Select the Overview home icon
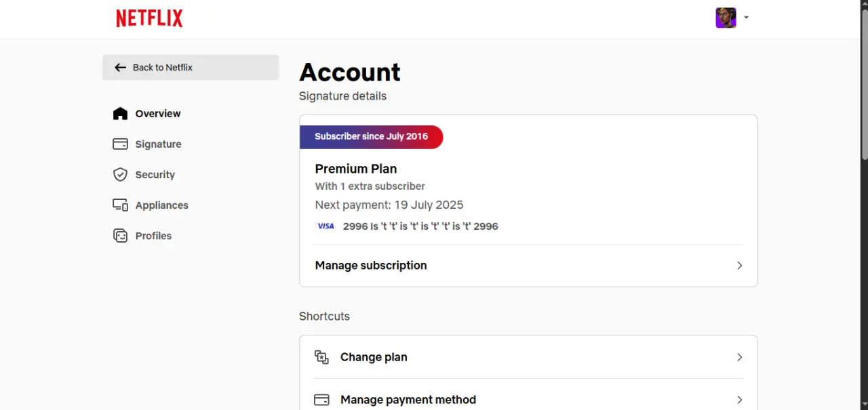868x410 pixels. pyautogui.click(x=120, y=113)
